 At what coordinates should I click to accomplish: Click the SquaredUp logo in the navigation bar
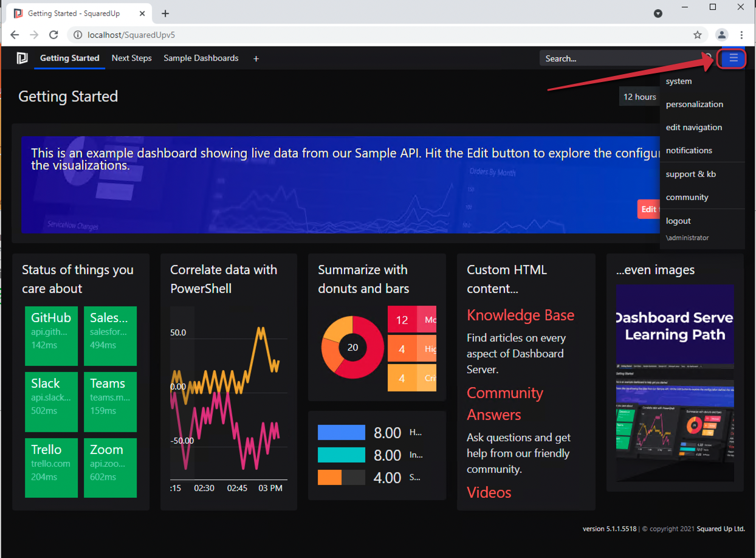tap(22, 58)
